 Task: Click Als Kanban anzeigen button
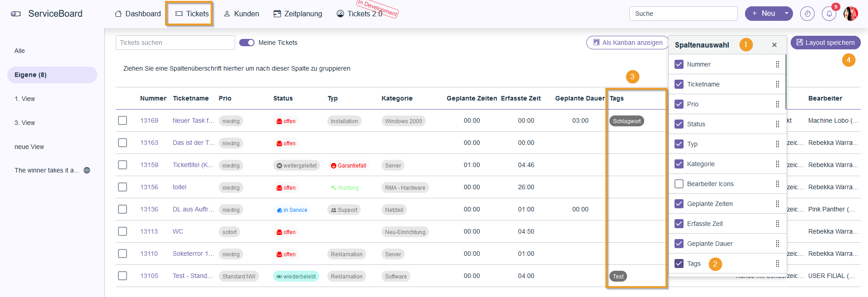[627, 43]
